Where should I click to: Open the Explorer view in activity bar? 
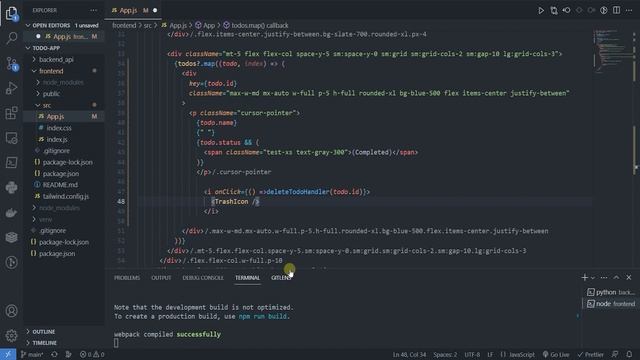click(11, 13)
